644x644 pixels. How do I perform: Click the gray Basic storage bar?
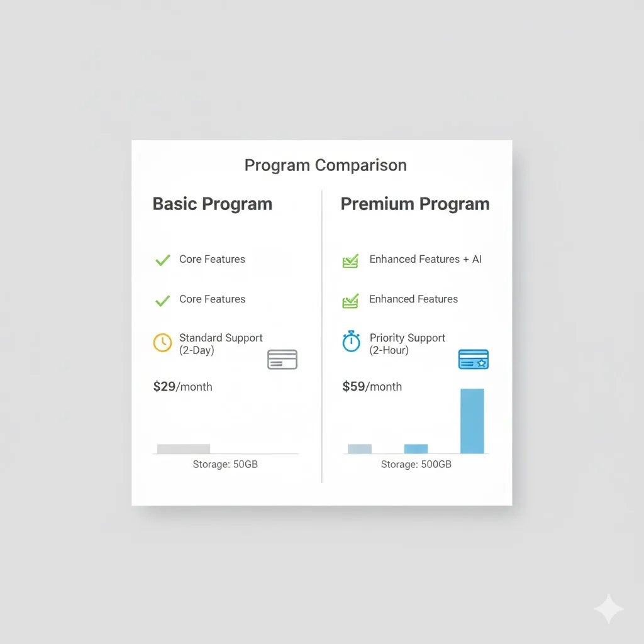click(x=184, y=448)
